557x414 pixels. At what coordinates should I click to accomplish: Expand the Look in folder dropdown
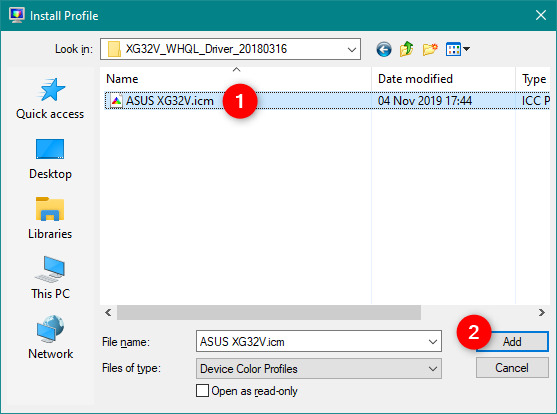click(352, 49)
